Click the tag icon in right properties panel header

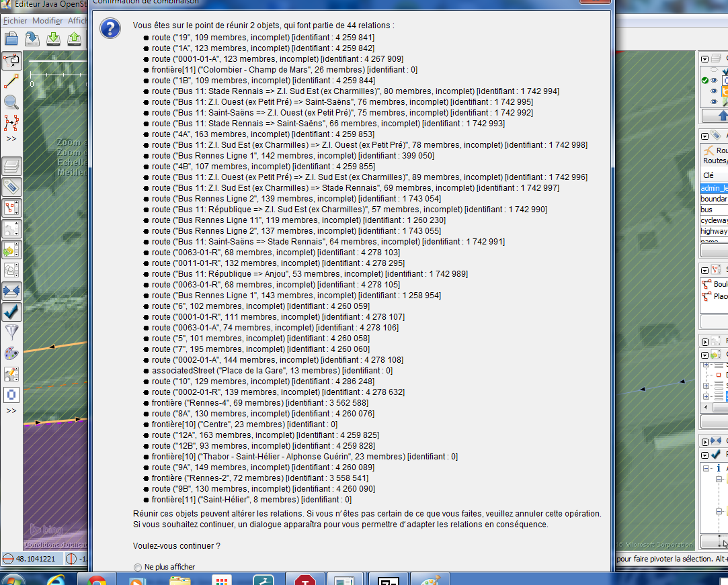tap(716, 136)
